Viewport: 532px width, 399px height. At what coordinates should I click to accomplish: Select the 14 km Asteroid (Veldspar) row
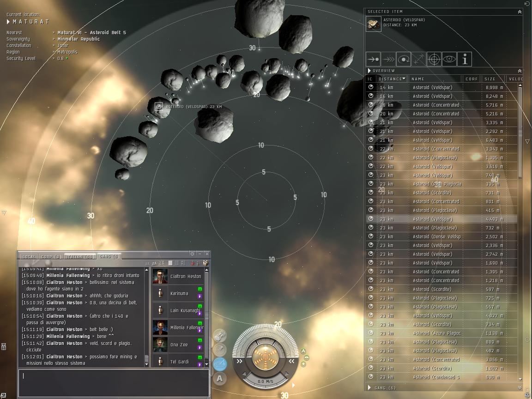442,87
